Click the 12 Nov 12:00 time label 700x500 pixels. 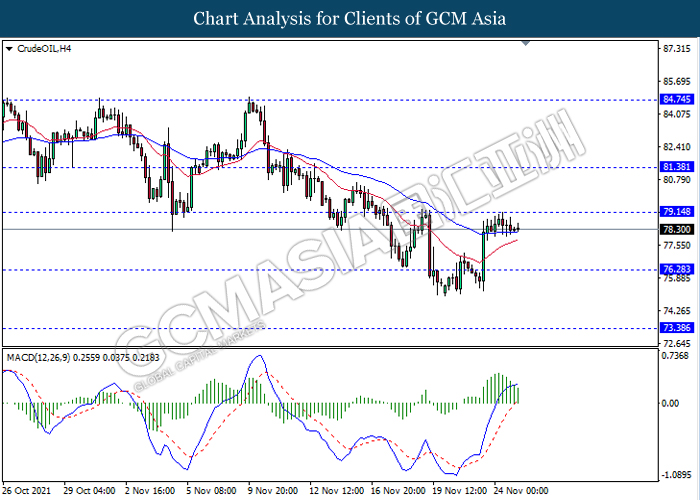pos(337,491)
